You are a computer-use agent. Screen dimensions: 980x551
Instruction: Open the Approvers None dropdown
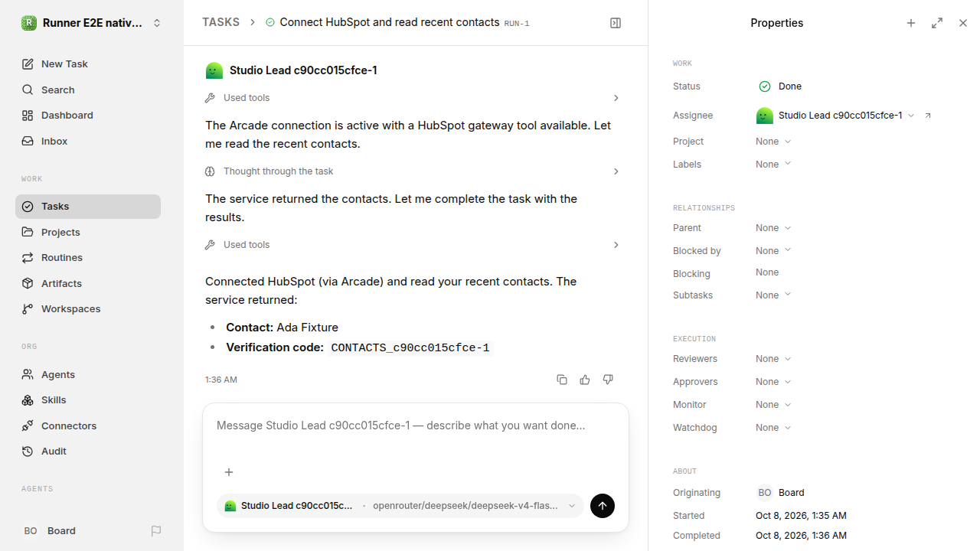[x=773, y=382]
